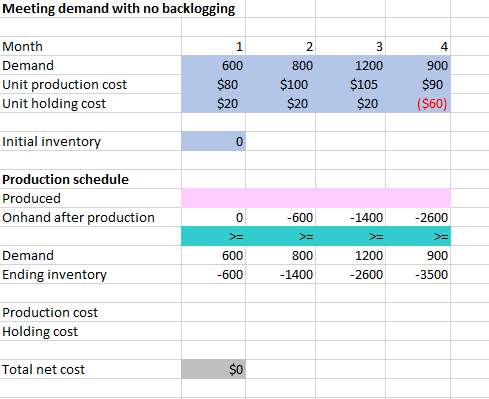
Task: Select lower Demand row value 1200
Action: coord(351,255)
